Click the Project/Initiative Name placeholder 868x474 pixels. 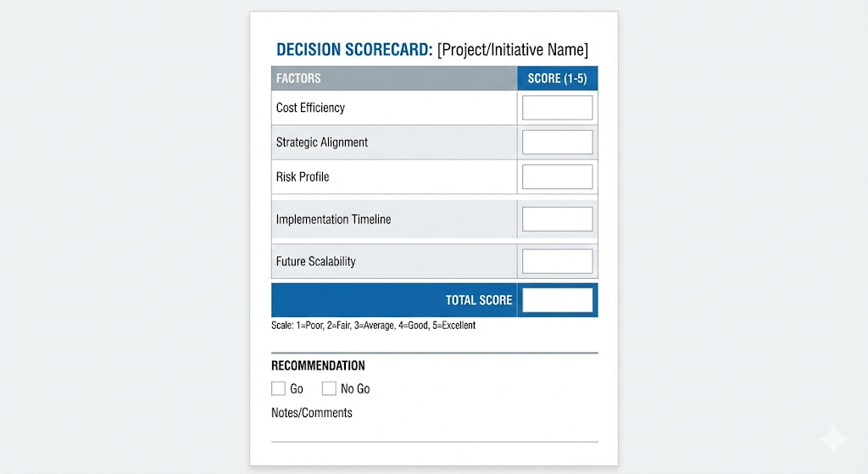tap(512, 49)
